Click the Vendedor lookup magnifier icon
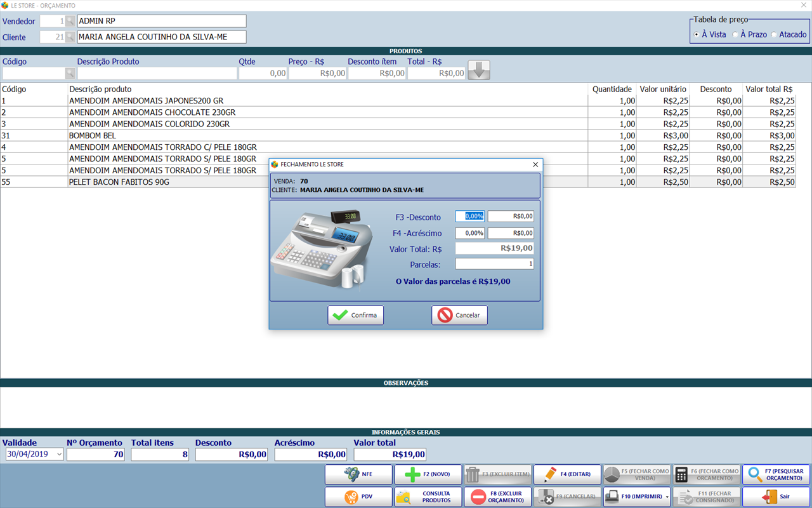Image resolution: width=812 pixels, height=508 pixels. (x=70, y=22)
